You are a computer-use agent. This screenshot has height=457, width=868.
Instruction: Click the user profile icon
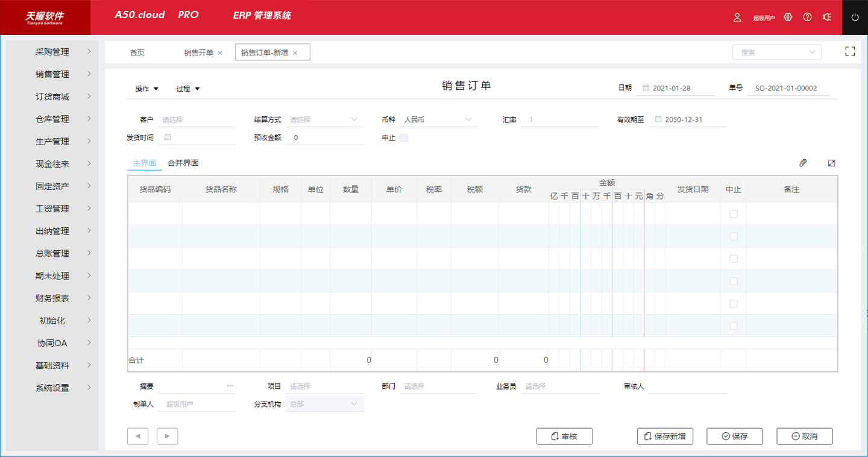tap(737, 17)
